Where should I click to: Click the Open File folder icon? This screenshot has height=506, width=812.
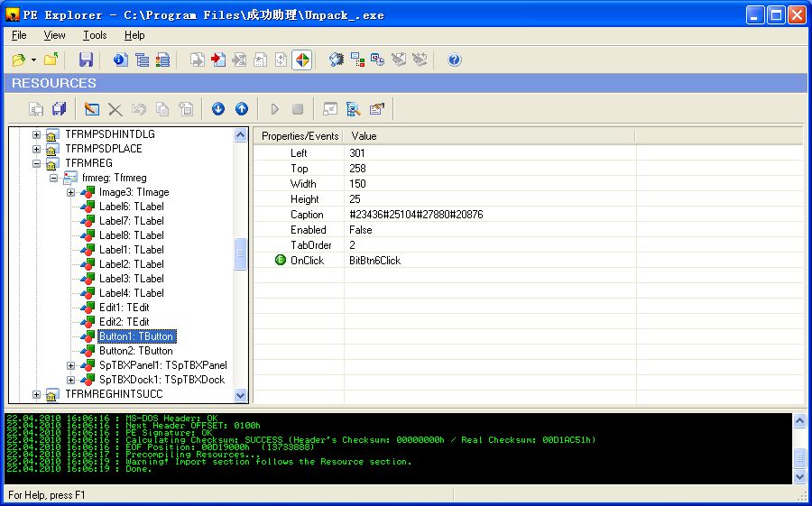point(19,60)
